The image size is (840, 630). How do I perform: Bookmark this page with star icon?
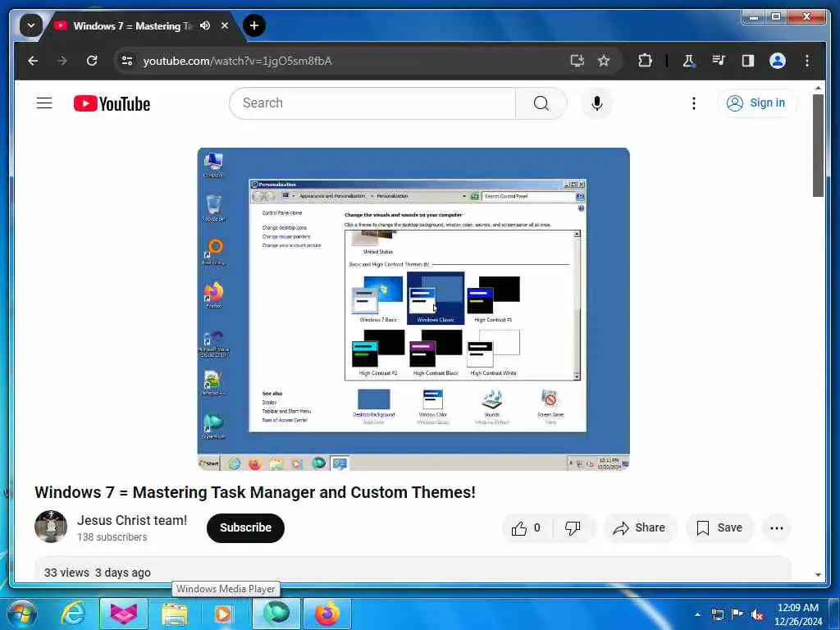(x=604, y=61)
